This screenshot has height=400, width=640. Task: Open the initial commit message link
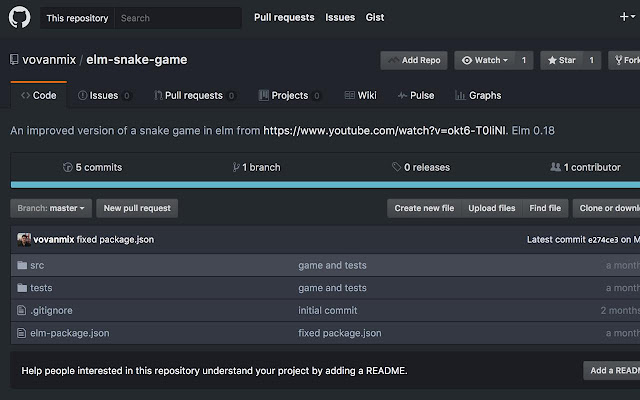click(x=328, y=311)
